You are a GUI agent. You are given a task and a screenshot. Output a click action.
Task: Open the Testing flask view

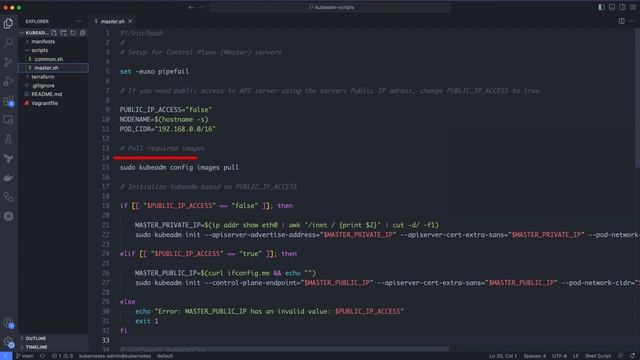8,139
